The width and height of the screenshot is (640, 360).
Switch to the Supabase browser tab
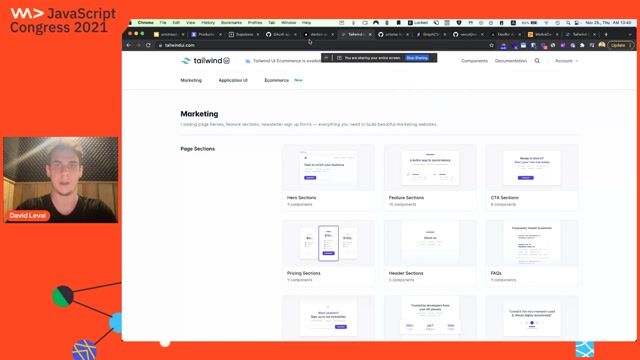pos(243,34)
